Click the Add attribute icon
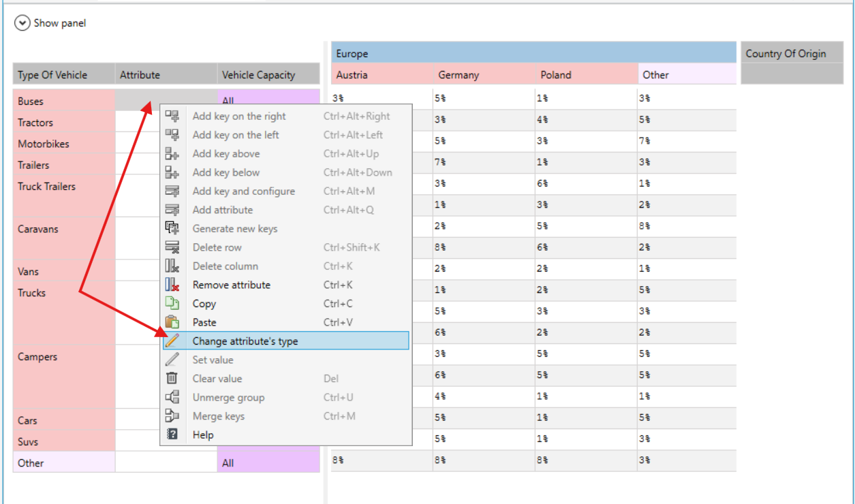 (x=172, y=210)
